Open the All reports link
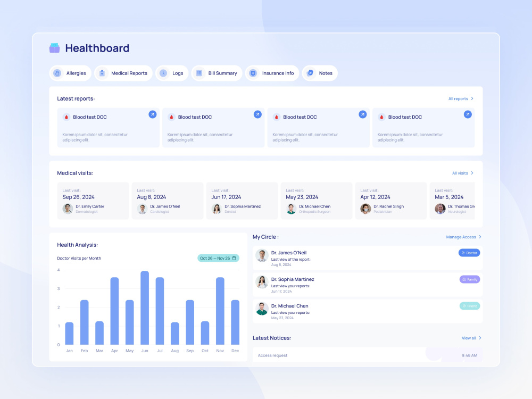Viewport: 532px width, 399px height. (x=461, y=99)
